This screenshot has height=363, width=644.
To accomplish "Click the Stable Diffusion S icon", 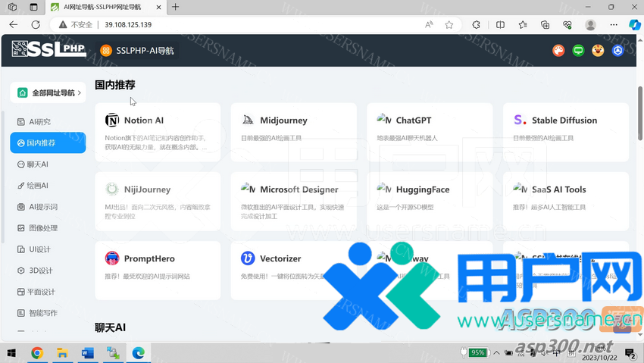I will (520, 120).
